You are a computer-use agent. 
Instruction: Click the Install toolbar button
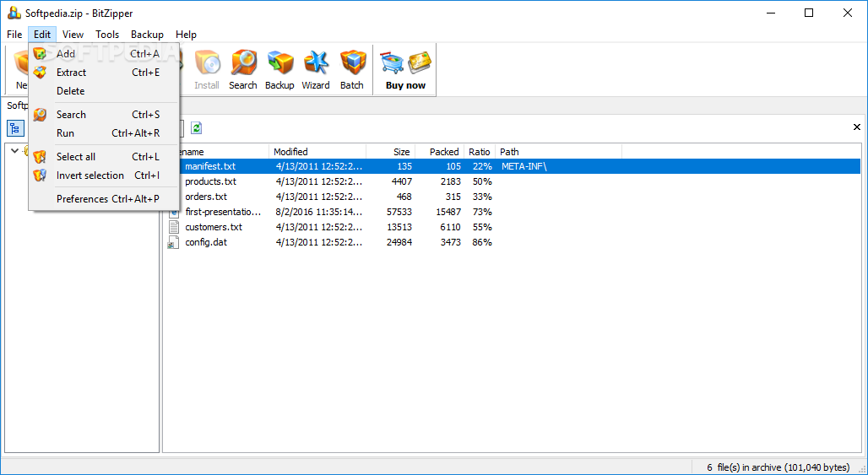(x=207, y=70)
